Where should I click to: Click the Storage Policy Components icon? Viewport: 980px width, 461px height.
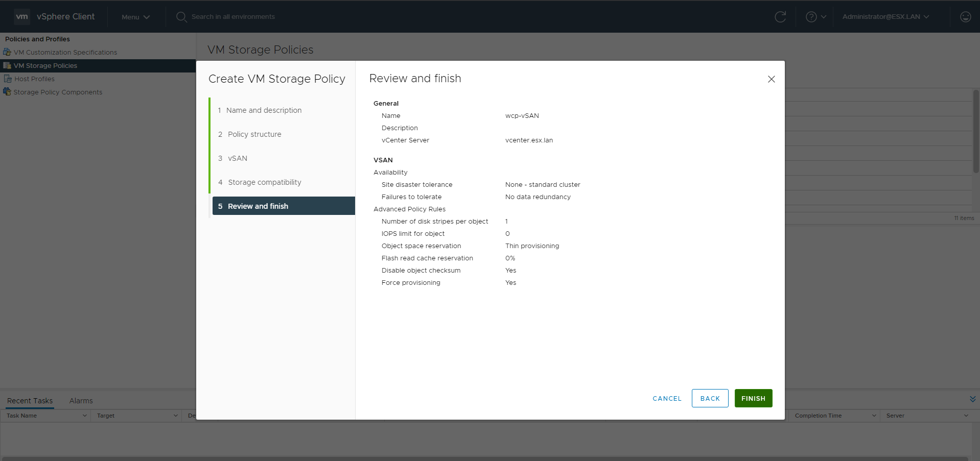[7, 92]
